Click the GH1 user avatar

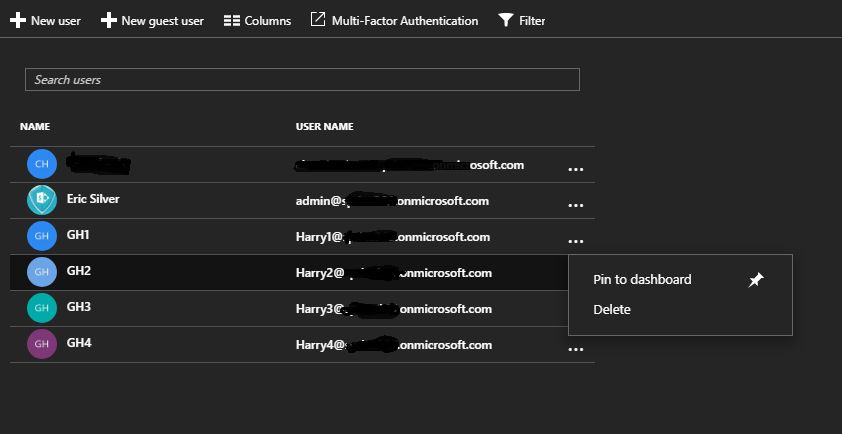pyautogui.click(x=42, y=236)
